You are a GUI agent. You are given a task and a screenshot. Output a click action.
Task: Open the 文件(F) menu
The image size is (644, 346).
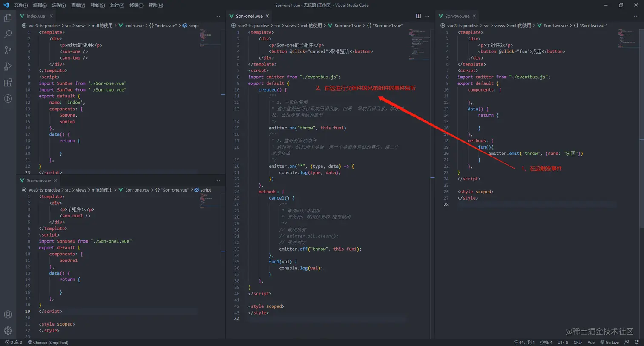21,5
